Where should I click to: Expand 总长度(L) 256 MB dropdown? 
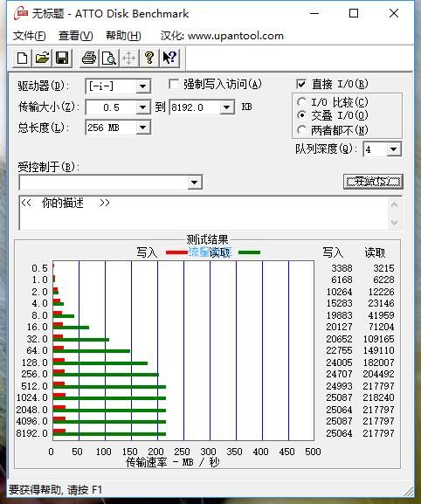(x=142, y=128)
